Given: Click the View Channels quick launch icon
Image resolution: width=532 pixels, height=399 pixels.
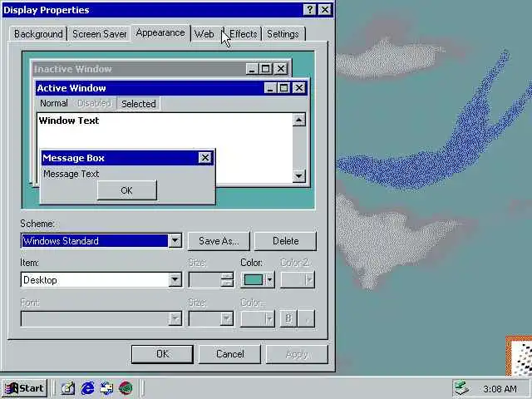Looking at the screenshot, I should pyautogui.click(x=126, y=388).
